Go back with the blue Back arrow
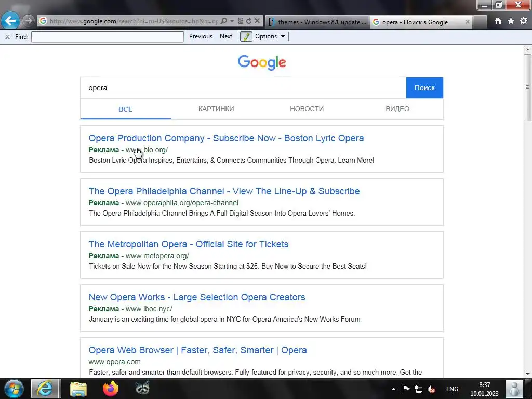Screen dimensions: 532x399 coord(10,20)
